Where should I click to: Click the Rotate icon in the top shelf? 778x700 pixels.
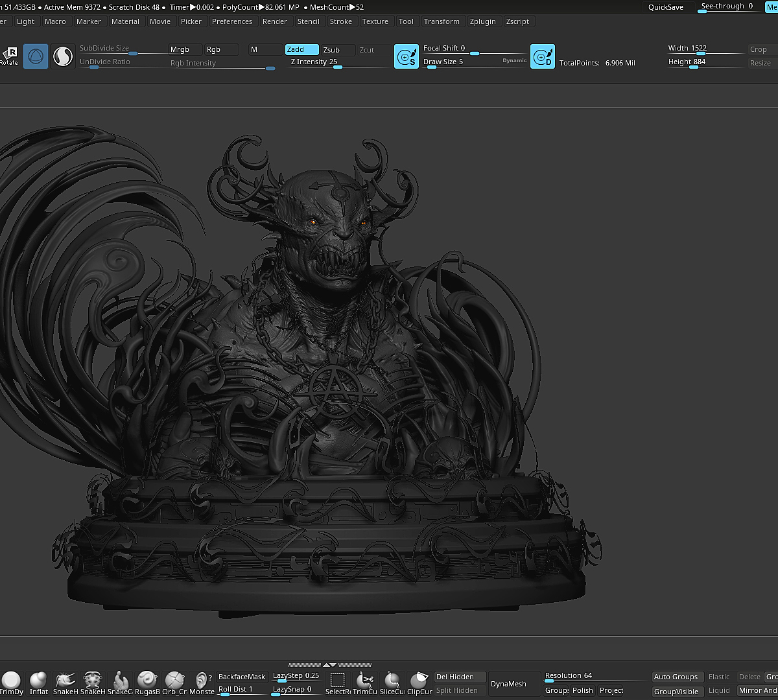pyautogui.click(x=9, y=56)
